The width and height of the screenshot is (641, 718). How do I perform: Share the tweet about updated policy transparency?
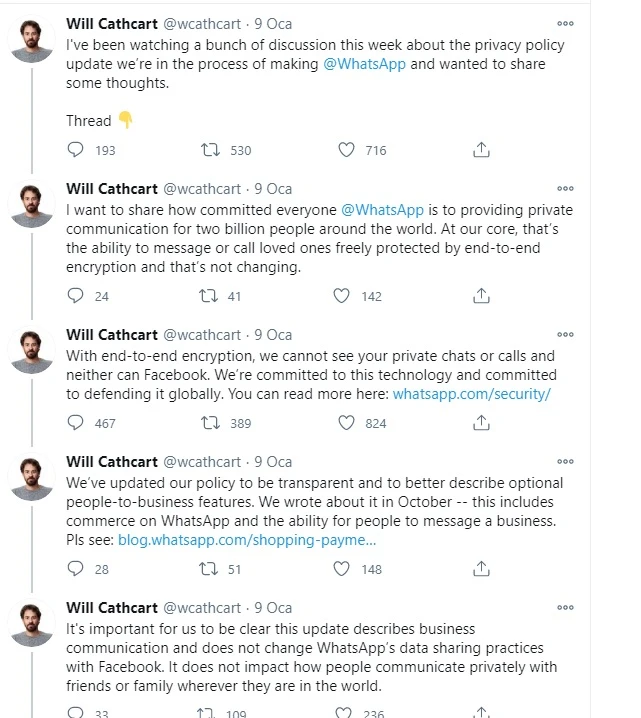pyautogui.click(x=481, y=569)
